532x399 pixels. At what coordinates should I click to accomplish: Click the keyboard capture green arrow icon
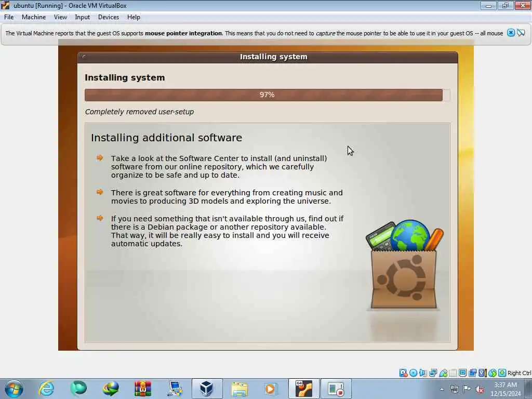point(502,373)
